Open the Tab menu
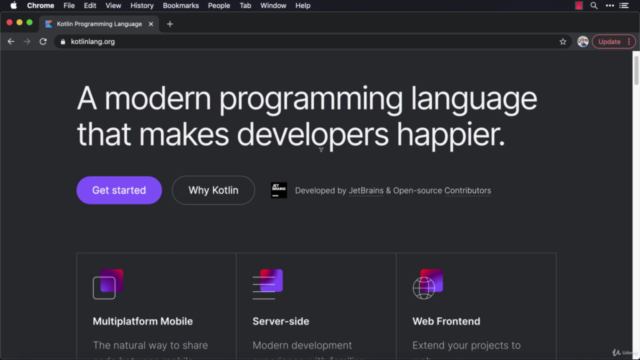Image resolution: width=640 pixels, height=360 pixels. [245, 6]
